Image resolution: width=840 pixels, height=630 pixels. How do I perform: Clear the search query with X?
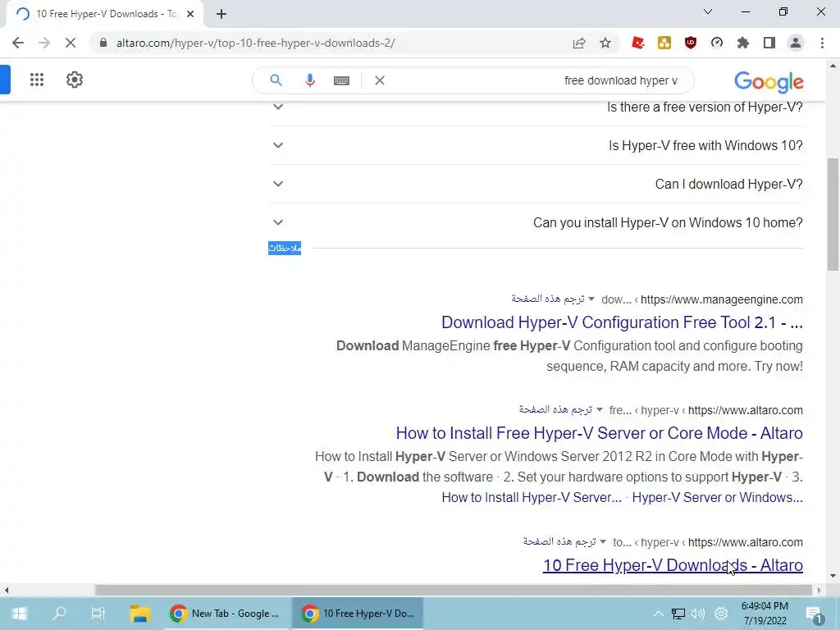(380, 80)
